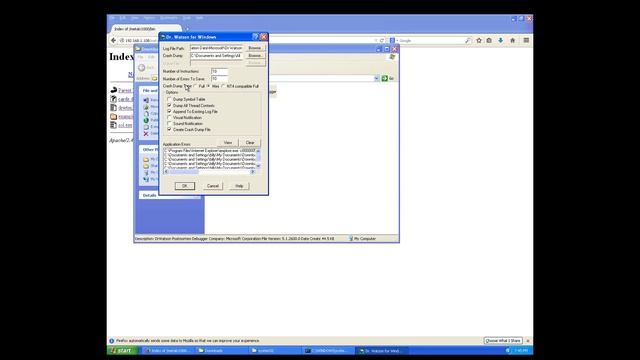Click the Firefox search magnifier icon
Viewport: 640px width, 360px height.
(468, 40)
